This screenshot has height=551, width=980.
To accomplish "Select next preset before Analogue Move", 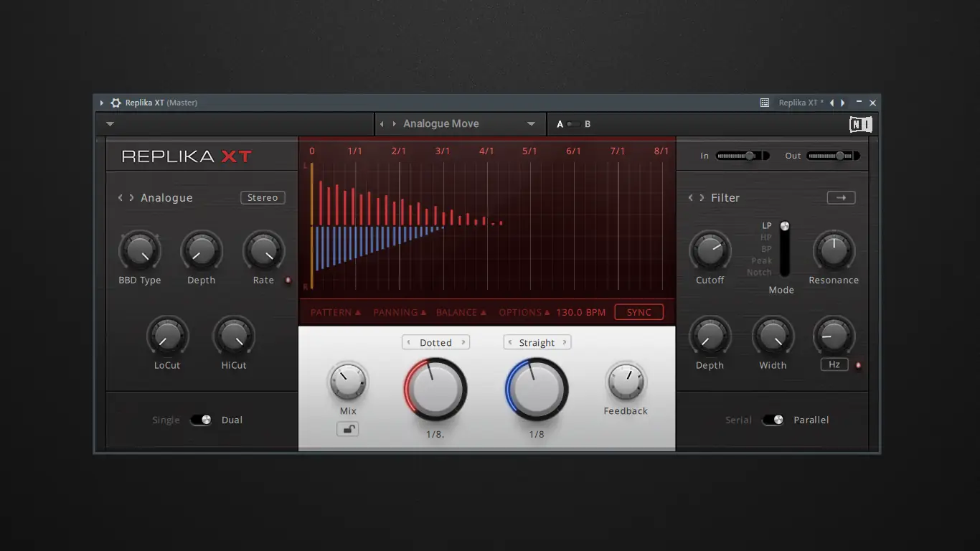I will coord(394,124).
